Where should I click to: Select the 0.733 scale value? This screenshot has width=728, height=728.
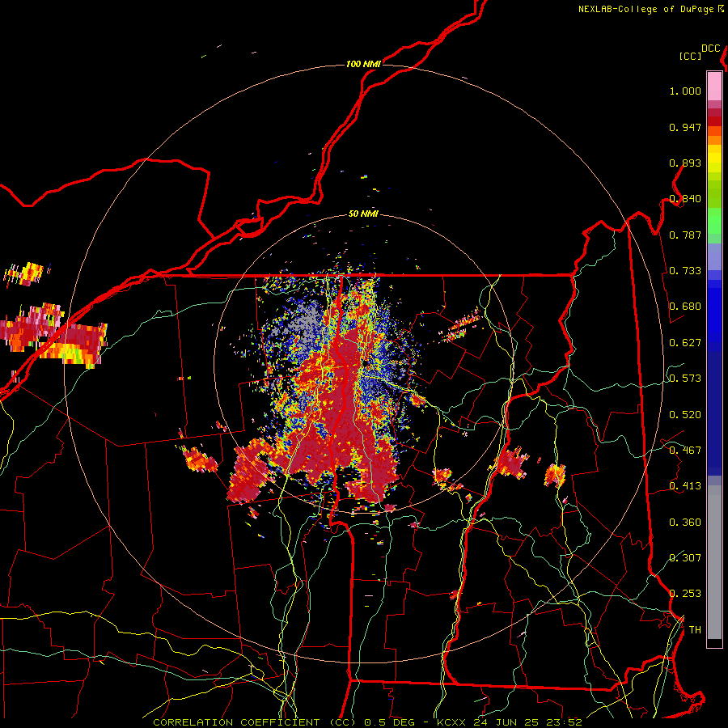(685, 271)
